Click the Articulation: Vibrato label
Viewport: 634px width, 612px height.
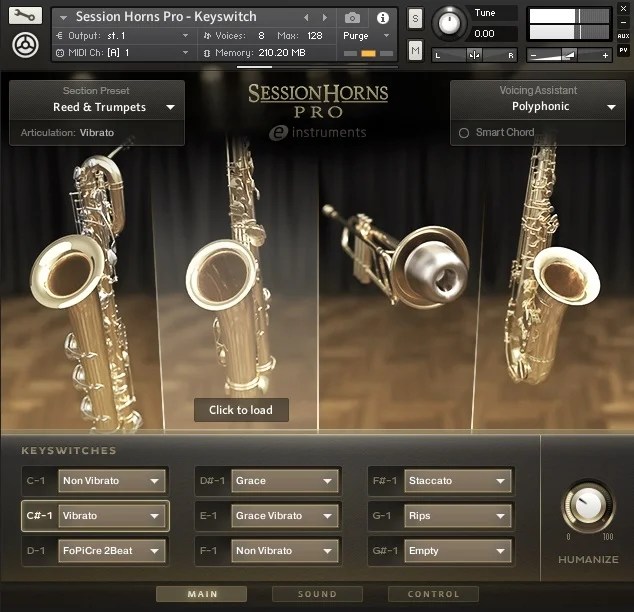pos(67,133)
